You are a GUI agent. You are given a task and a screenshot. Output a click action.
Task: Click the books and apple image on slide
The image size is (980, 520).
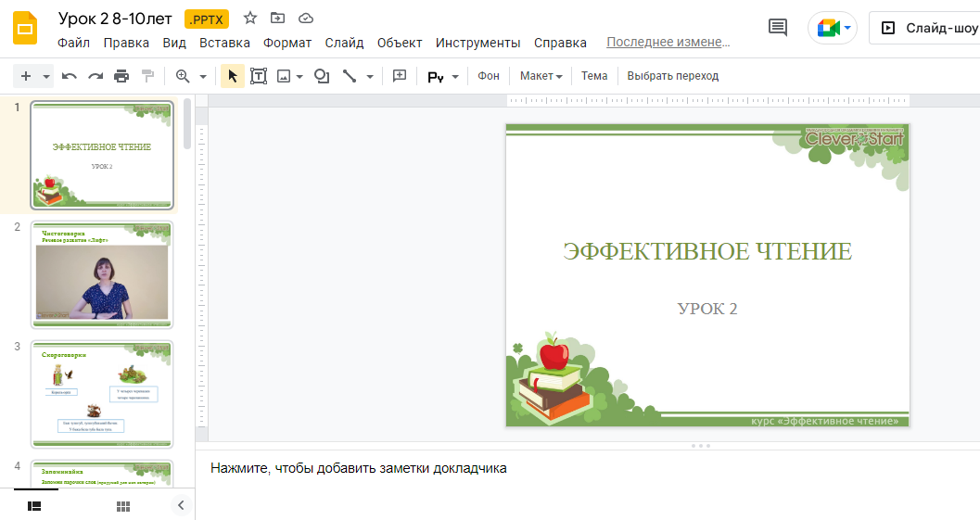click(552, 379)
